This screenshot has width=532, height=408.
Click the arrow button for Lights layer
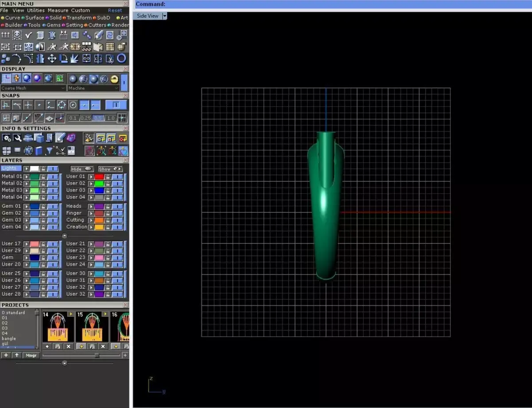click(x=27, y=169)
